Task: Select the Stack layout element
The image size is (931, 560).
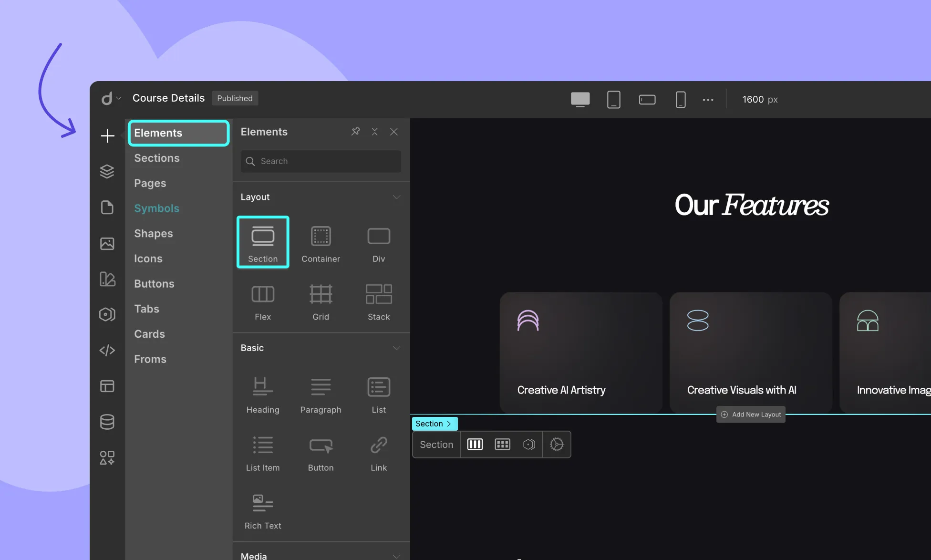Action: 379,302
